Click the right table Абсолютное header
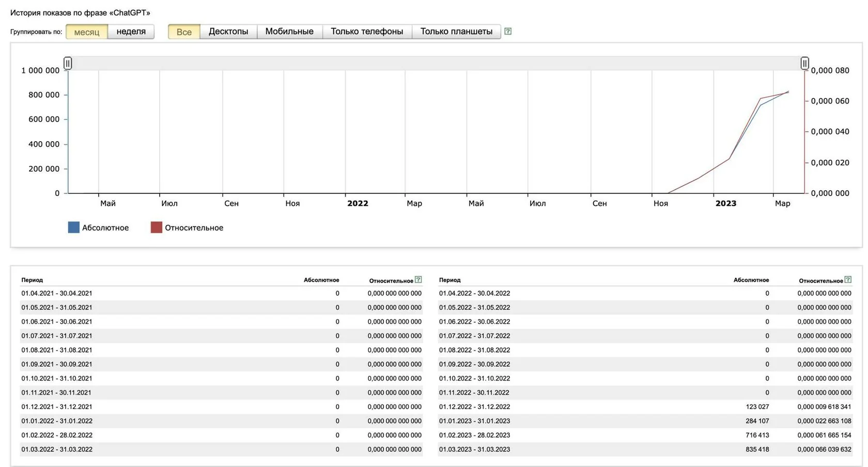 [751, 280]
